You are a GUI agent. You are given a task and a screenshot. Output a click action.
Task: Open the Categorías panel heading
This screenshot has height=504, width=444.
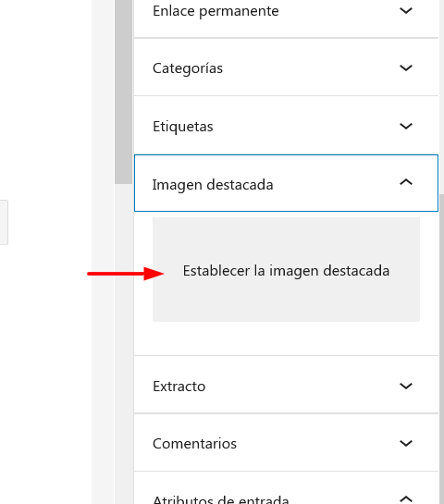(x=188, y=68)
